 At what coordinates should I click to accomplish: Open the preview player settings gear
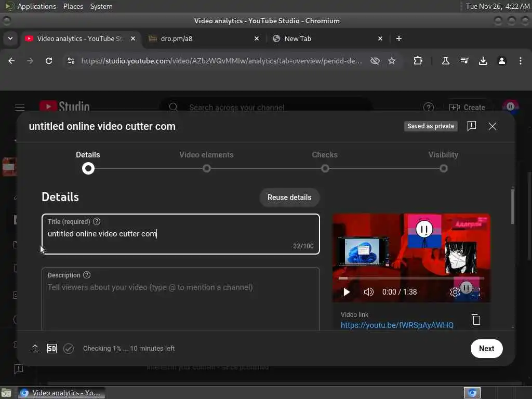[455, 292]
